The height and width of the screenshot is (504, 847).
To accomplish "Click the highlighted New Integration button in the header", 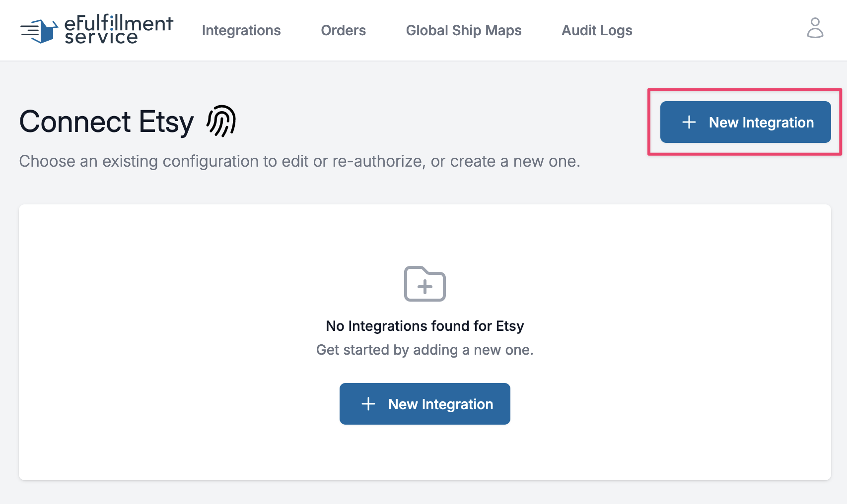I will tap(745, 122).
